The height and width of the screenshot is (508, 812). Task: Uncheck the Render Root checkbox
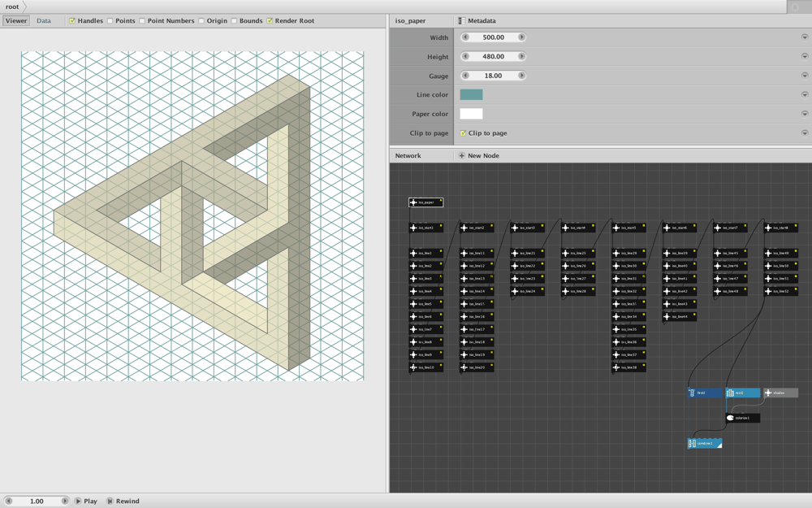click(270, 21)
